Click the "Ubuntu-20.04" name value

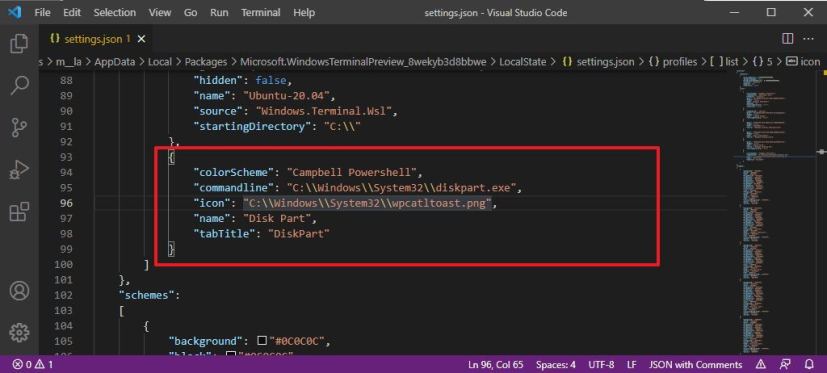[x=286, y=96]
